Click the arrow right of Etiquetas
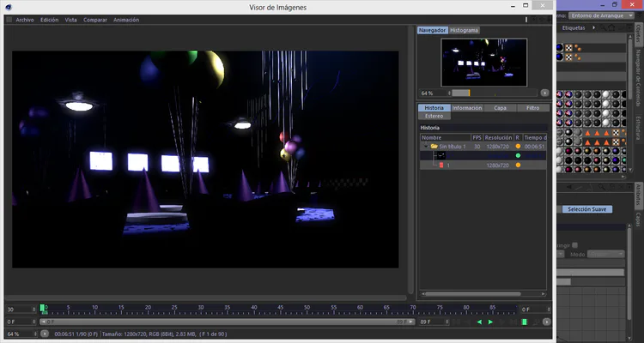This screenshot has height=343, width=644. (x=593, y=28)
